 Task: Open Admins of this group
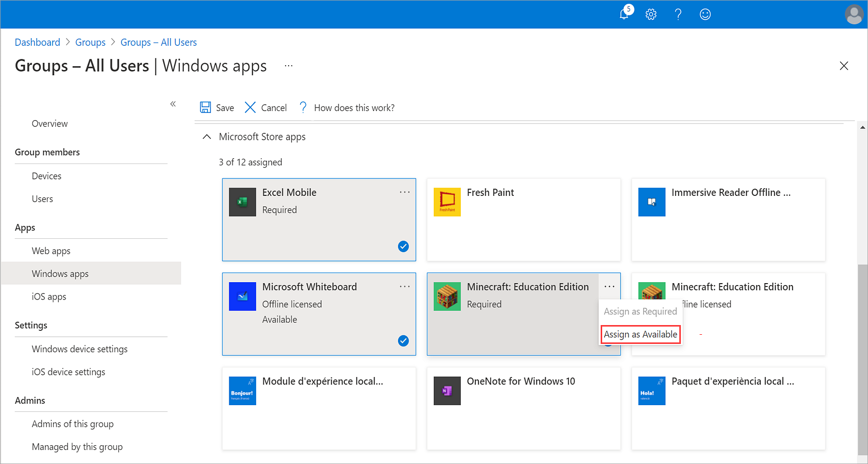[73, 424]
